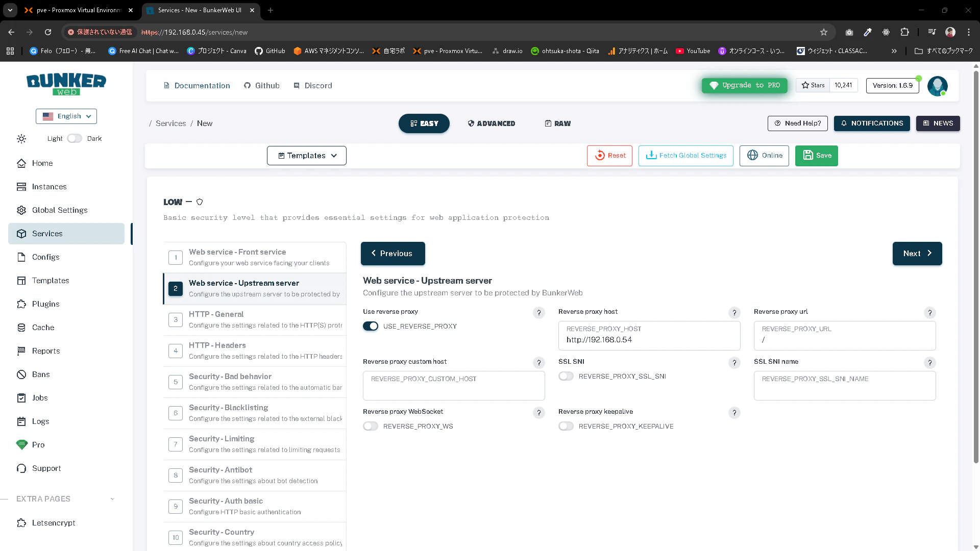
Task: Open the Home sidebar icon
Action: (21, 163)
